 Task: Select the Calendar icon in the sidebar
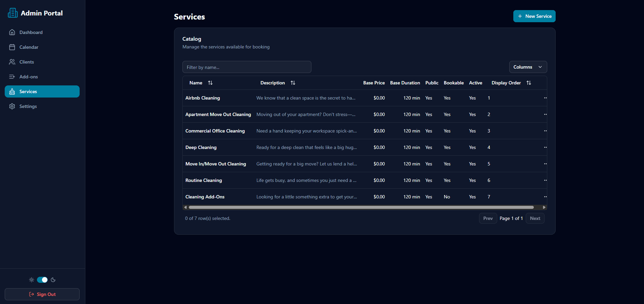(12, 47)
